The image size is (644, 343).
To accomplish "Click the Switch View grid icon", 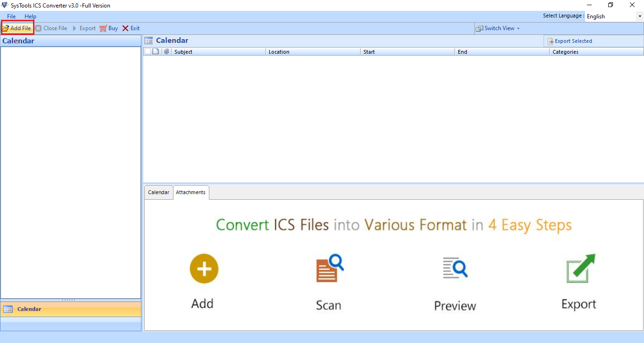I will click(x=480, y=28).
